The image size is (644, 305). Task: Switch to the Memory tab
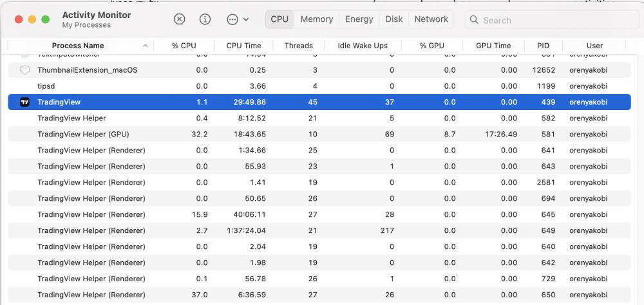316,19
